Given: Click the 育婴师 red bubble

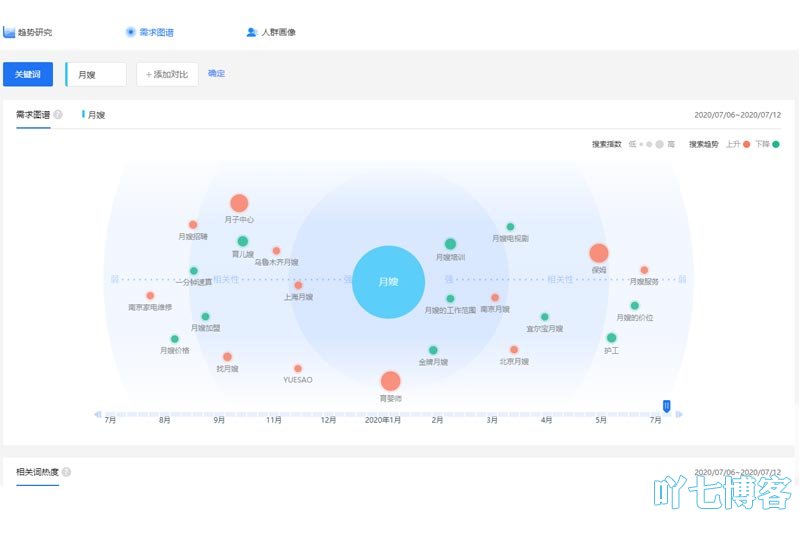Looking at the screenshot, I should coord(390,381).
